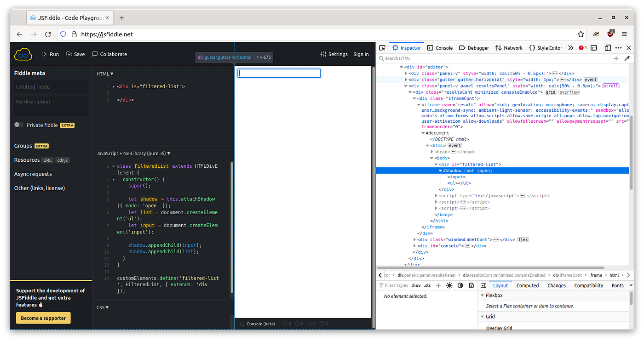This screenshot has height=341, width=644.
Task: Reload the page in browser
Action: 48,34
